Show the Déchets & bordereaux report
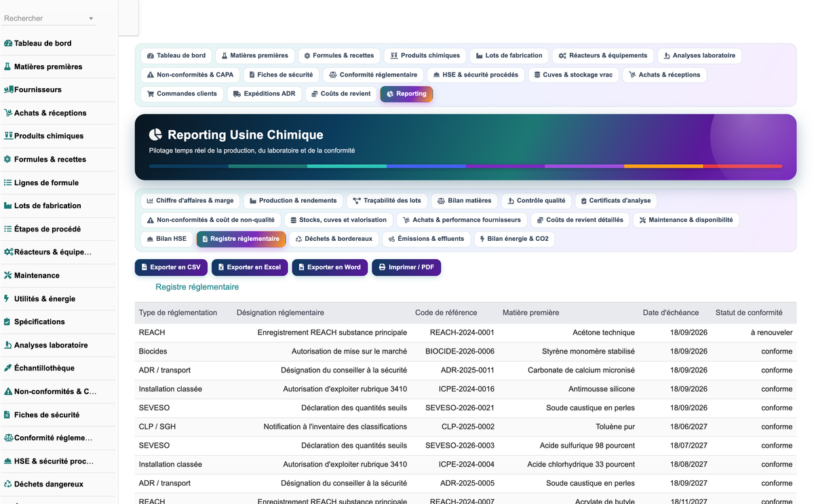This screenshot has height=504, width=814. [x=334, y=239]
